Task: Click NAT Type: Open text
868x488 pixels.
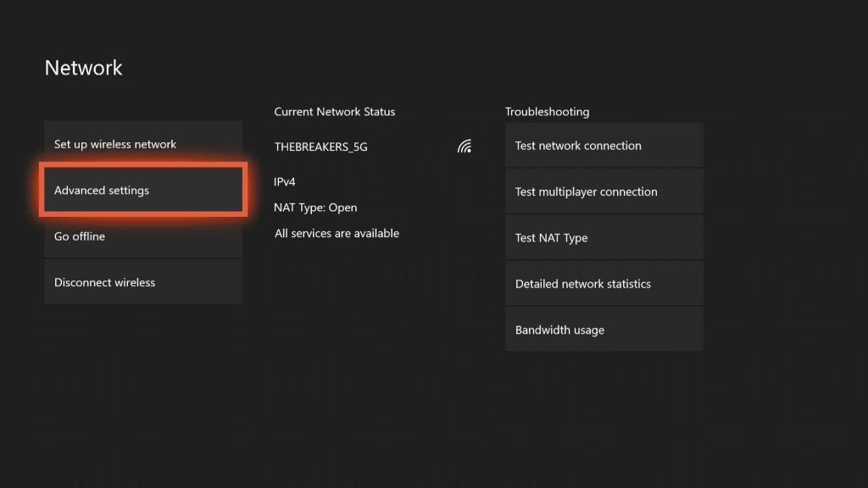Action: point(315,208)
